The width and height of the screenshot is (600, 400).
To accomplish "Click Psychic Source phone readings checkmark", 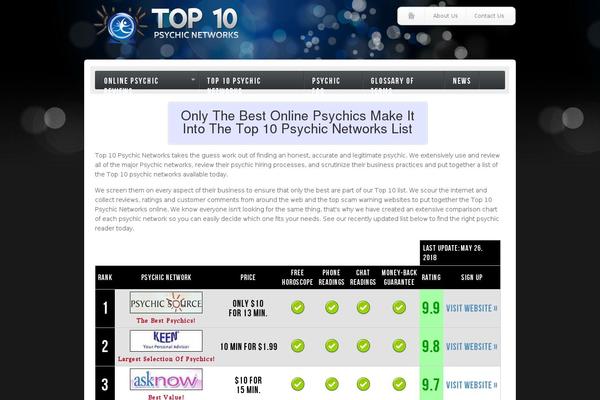I will pyautogui.click(x=331, y=307).
